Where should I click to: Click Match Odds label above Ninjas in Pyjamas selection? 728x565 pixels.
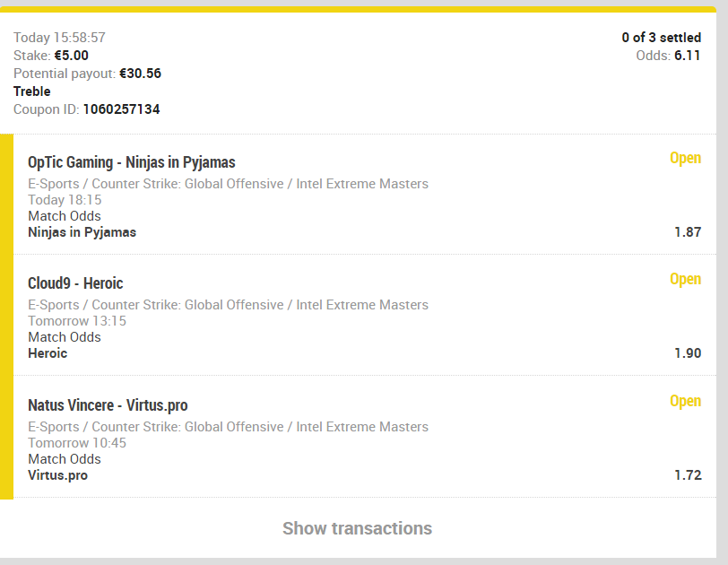[64, 216]
